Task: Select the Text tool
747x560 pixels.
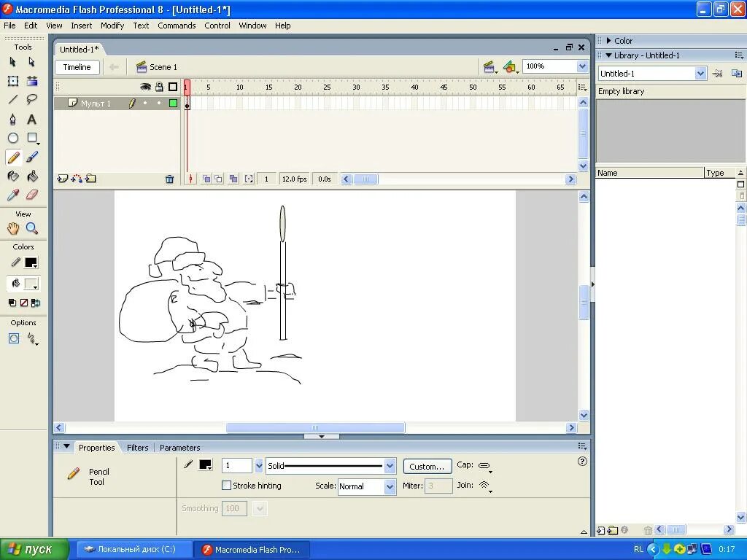Action: 32,119
